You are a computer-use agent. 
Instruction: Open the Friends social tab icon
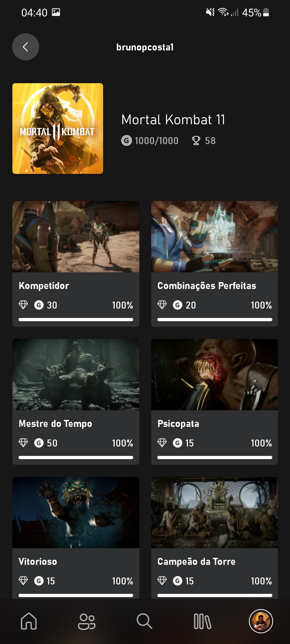pos(86,621)
